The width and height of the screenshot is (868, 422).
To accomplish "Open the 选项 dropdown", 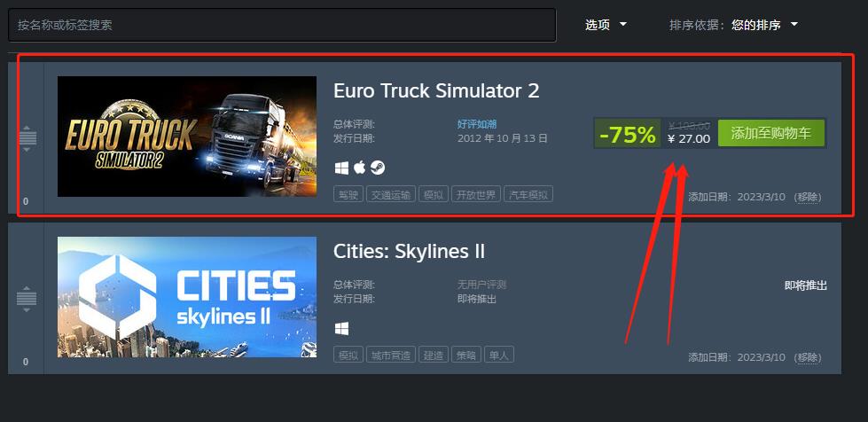I will 606,25.
